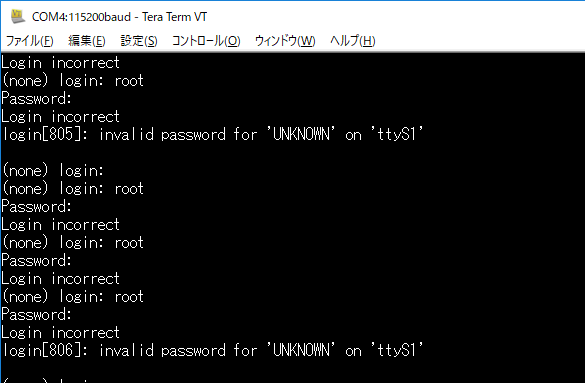The height and width of the screenshot is (383, 585).
Task: Open the ウィンドウ(W) menu
Action: [x=285, y=41]
